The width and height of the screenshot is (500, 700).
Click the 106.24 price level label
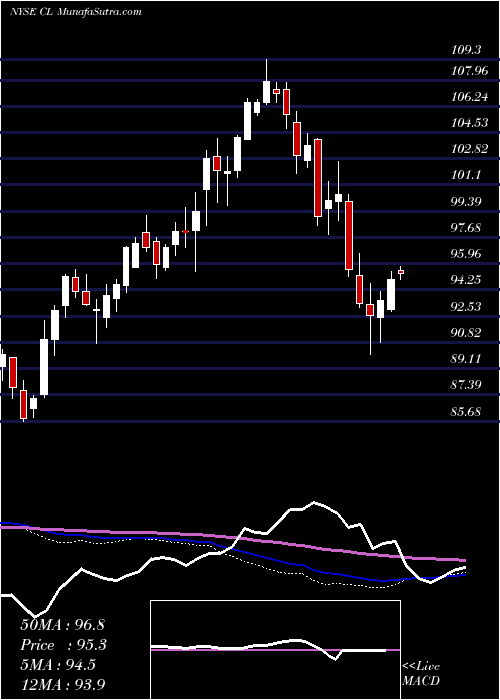470,97
